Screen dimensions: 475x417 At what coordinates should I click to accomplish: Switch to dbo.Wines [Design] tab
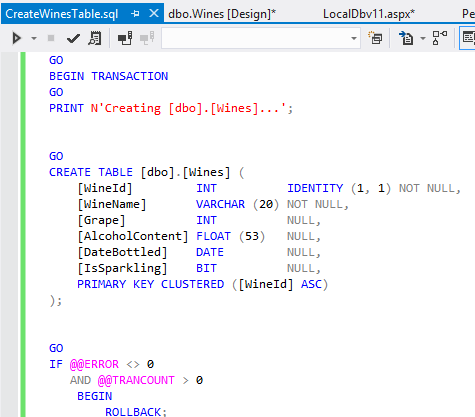pyautogui.click(x=222, y=14)
